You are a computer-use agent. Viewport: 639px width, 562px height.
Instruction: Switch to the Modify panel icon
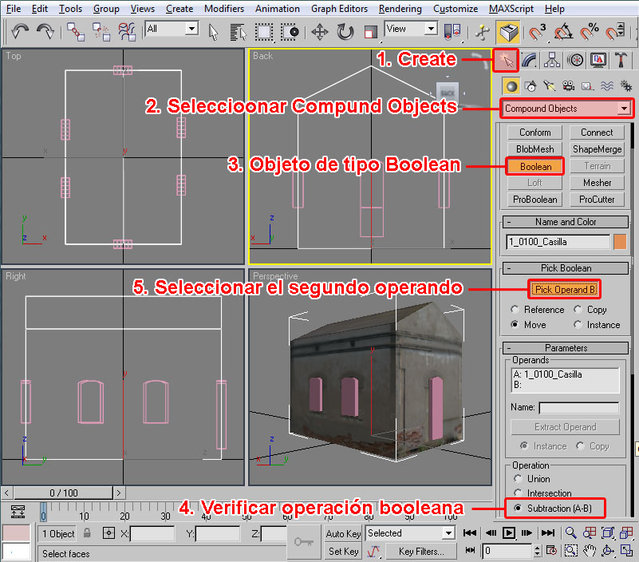(531, 60)
